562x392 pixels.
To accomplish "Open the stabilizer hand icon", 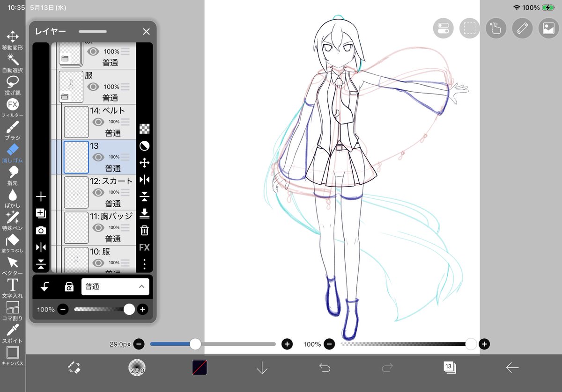I will [496, 28].
